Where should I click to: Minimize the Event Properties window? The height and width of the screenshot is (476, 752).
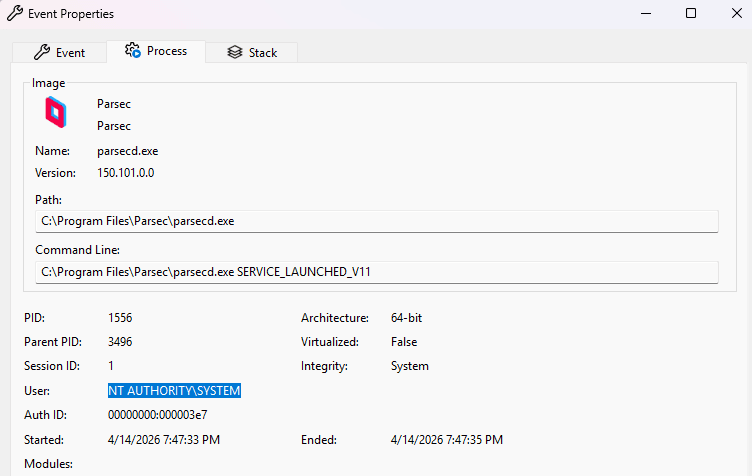point(646,13)
